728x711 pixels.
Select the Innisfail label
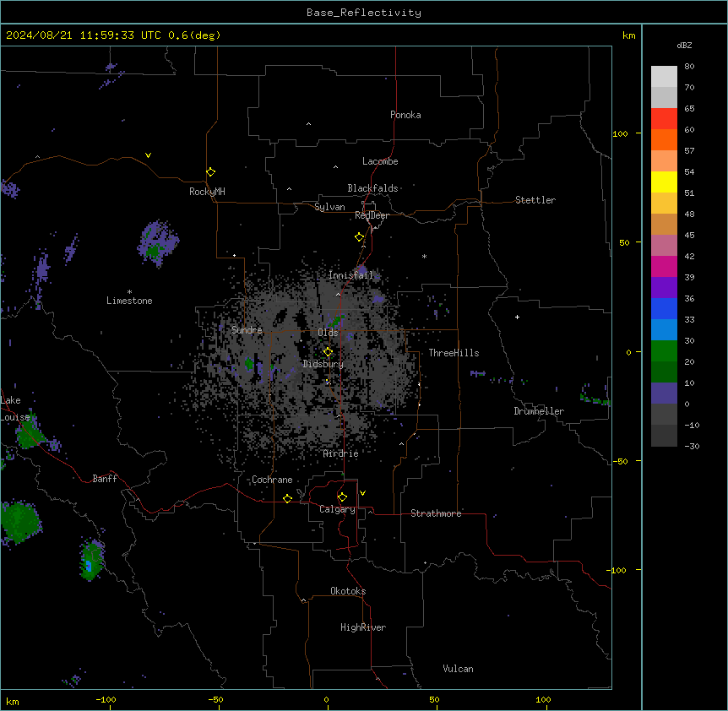pyautogui.click(x=351, y=275)
